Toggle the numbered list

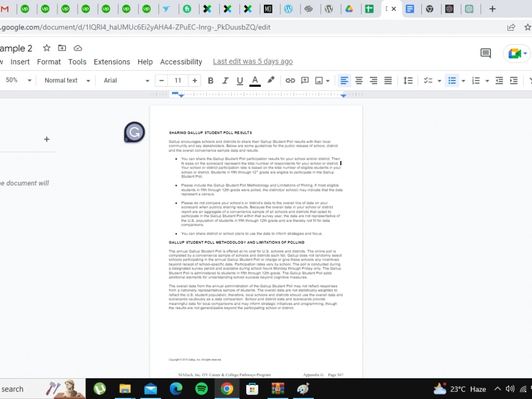[x=476, y=80]
